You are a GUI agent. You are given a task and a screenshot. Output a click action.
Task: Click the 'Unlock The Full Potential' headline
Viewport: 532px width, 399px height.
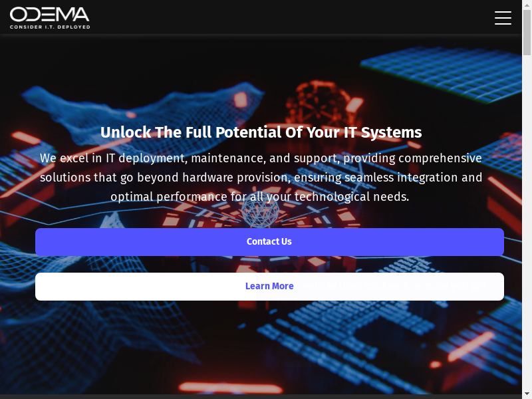[261, 132]
